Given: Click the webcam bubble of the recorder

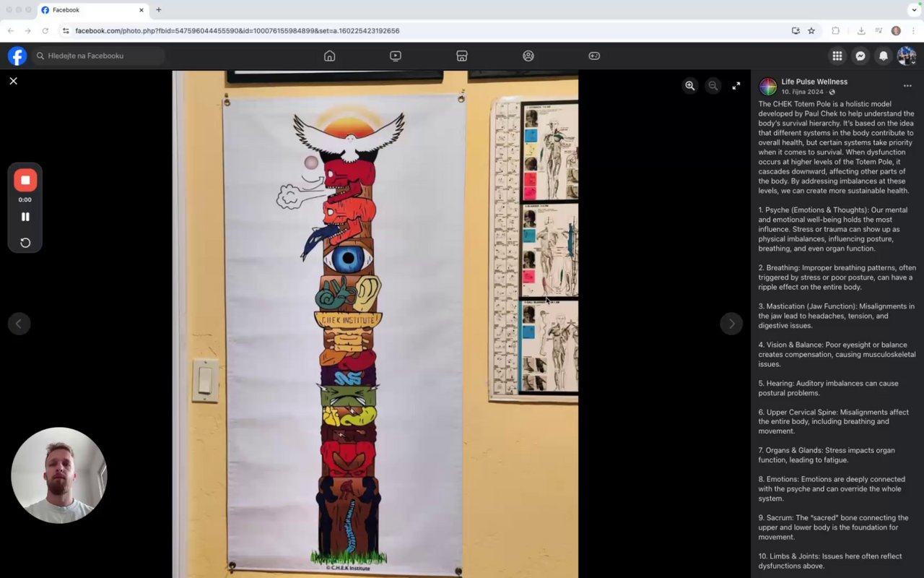Looking at the screenshot, I should coord(58,475).
